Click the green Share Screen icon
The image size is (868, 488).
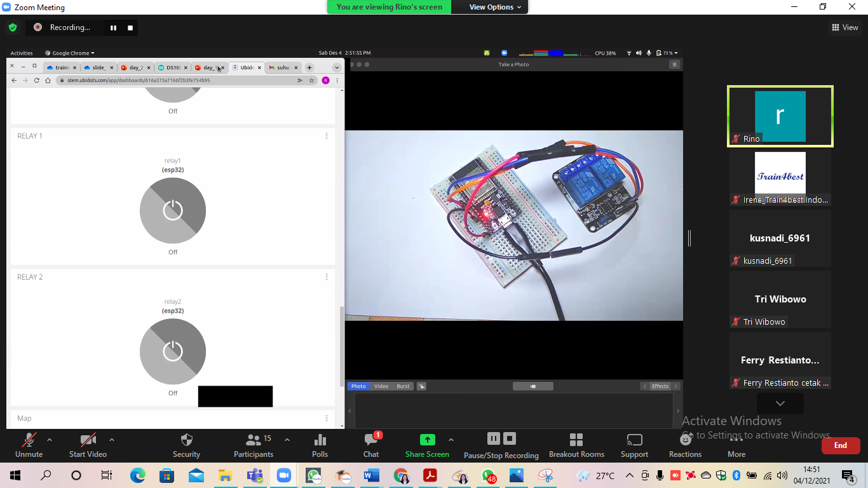(427, 440)
